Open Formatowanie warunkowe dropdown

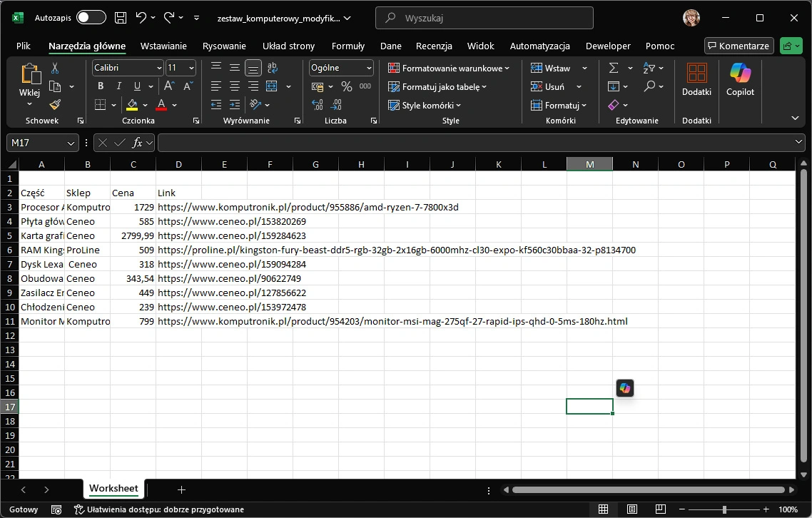click(x=449, y=68)
